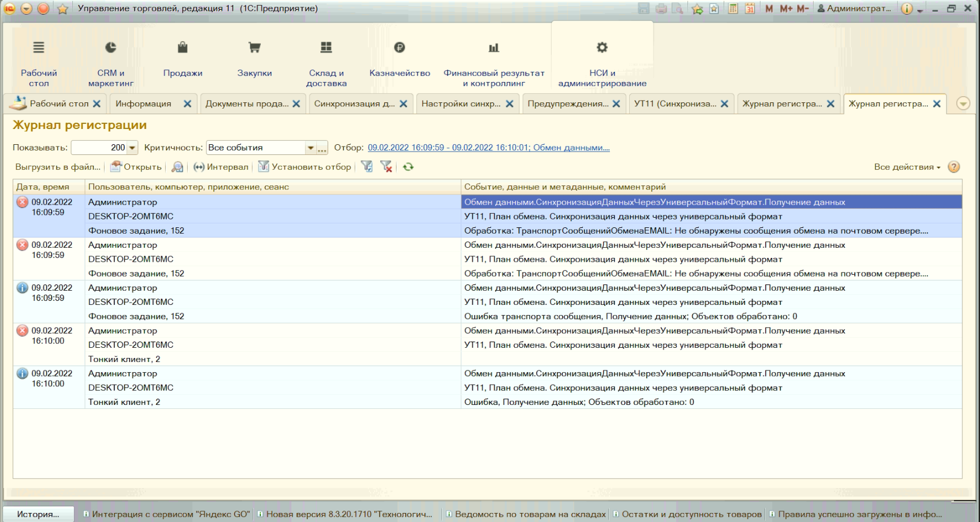The width and height of the screenshot is (980, 522).
Task: Expand the Критичность dropdown arrow
Action: tap(310, 148)
